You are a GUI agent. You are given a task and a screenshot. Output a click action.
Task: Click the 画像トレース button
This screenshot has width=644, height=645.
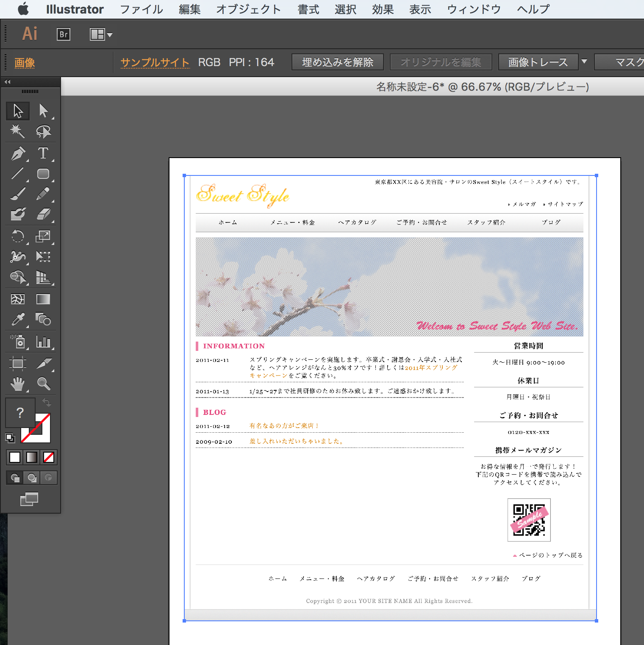coord(538,62)
